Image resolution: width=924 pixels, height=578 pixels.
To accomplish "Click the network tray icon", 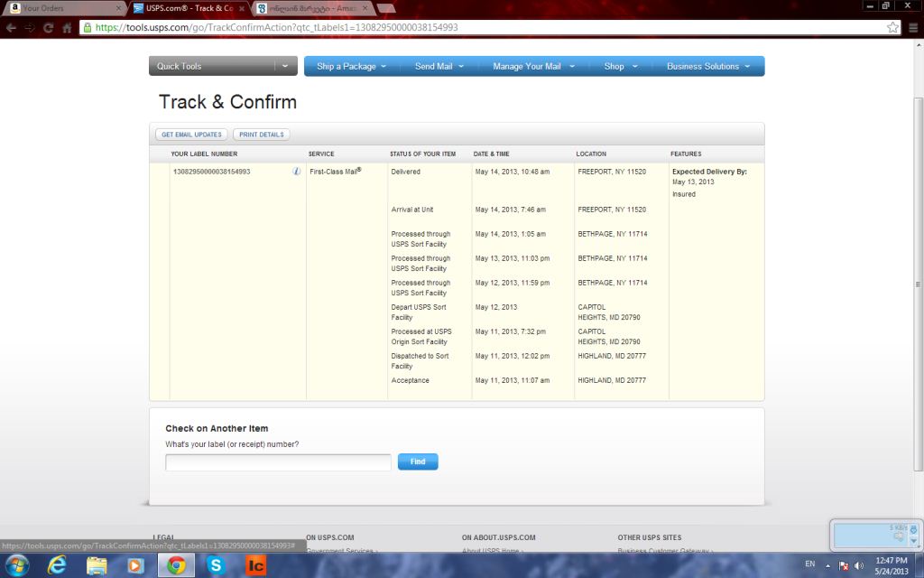I will [x=844, y=565].
